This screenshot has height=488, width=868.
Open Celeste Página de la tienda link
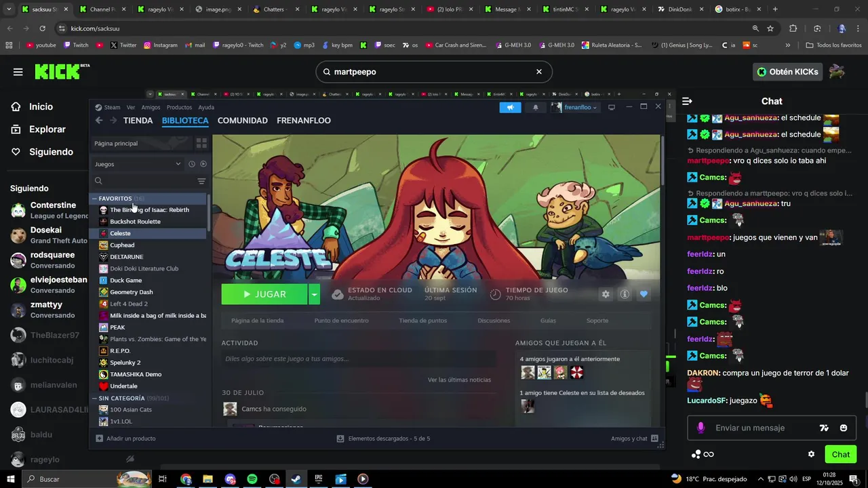tap(257, 321)
